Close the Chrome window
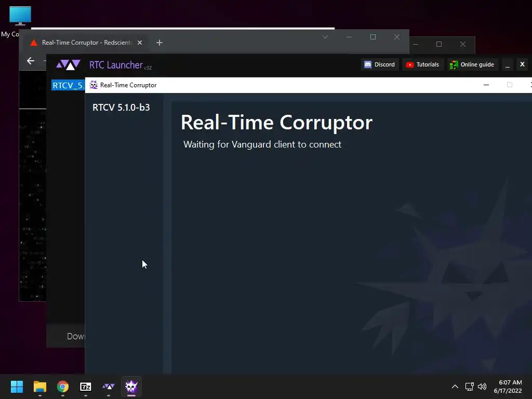 point(396,37)
